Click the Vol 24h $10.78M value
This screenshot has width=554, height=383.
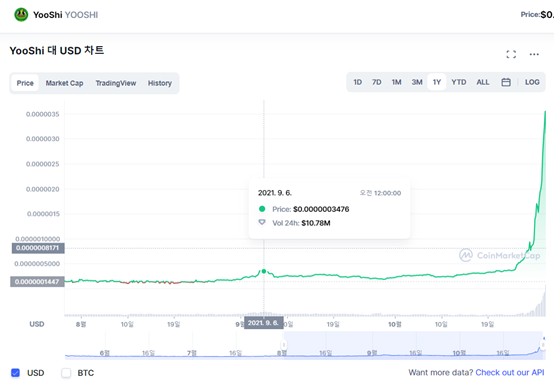[x=316, y=223]
